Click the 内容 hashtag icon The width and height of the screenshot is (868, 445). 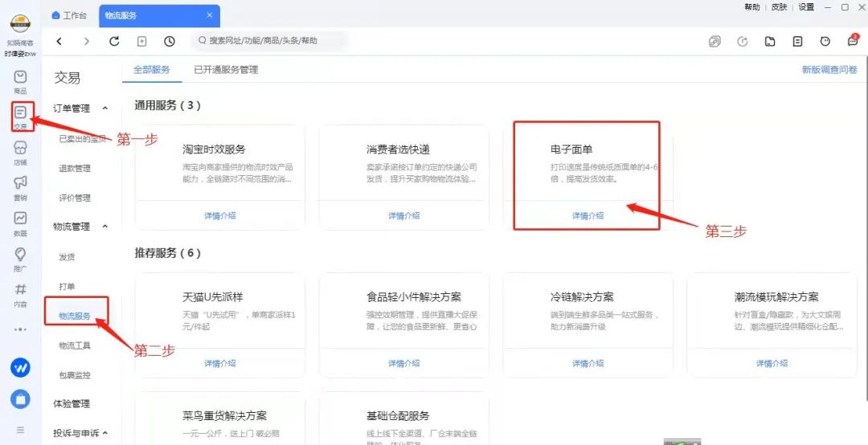pyautogui.click(x=20, y=292)
